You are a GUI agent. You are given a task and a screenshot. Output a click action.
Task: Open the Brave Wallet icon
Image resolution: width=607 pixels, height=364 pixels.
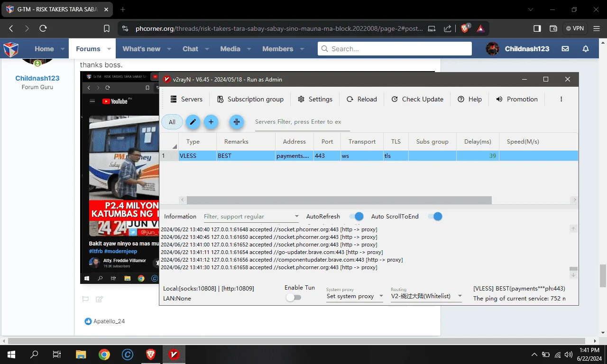click(x=553, y=28)
